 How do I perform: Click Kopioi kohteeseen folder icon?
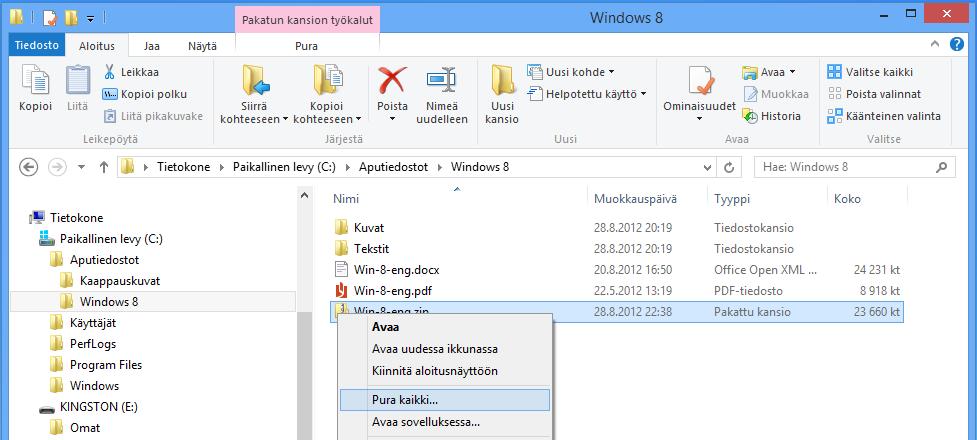(x=328, y=80)
